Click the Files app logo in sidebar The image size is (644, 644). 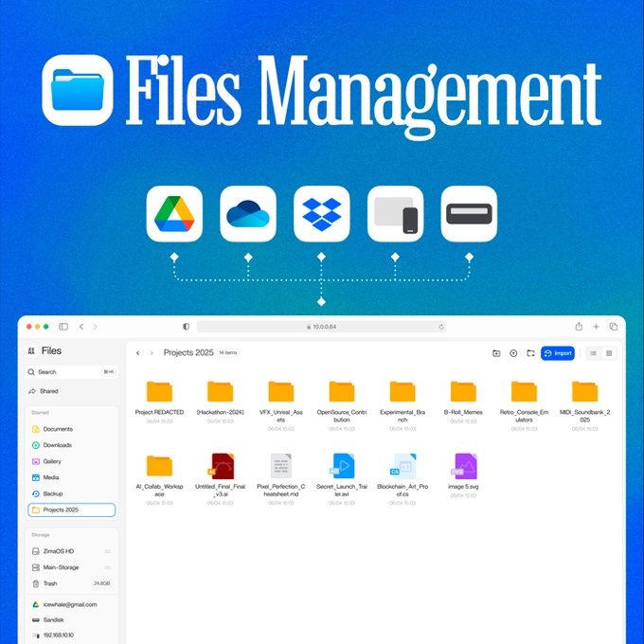pos(31,350)
